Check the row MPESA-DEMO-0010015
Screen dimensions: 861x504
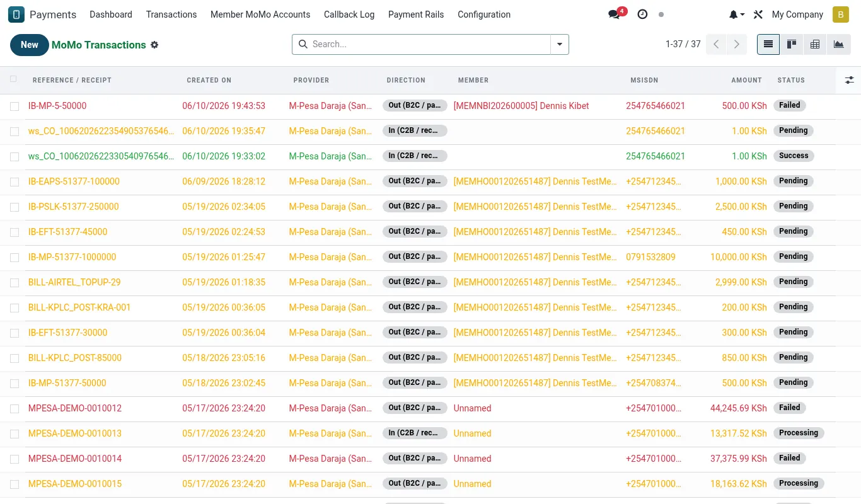14,484
